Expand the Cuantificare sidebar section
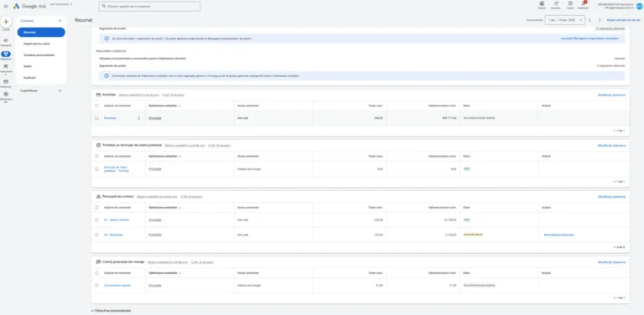This screenshot has width=644, height=315. click(41, 90)
